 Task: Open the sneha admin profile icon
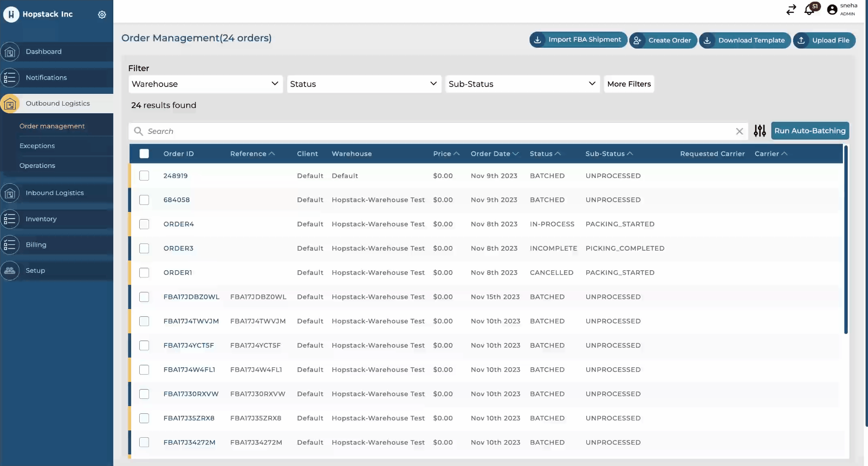[832, 10]
